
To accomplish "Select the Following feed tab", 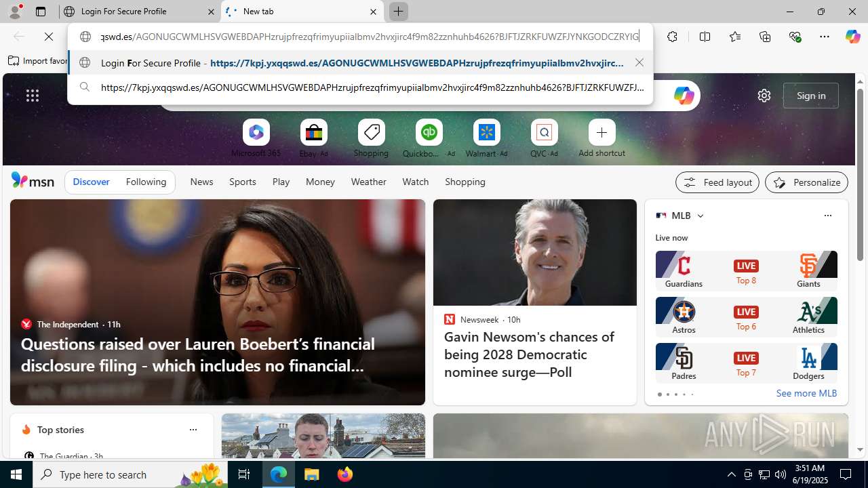I will (146, 182).
